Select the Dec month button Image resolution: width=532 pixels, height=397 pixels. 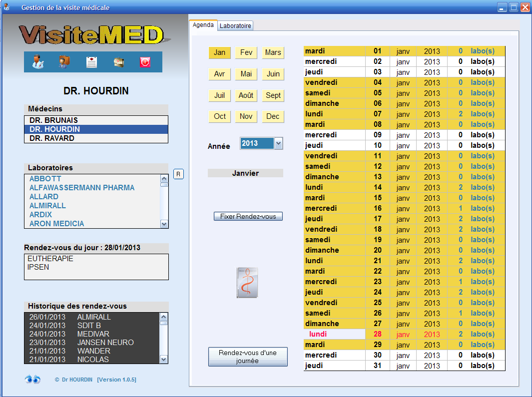(273, 117)
